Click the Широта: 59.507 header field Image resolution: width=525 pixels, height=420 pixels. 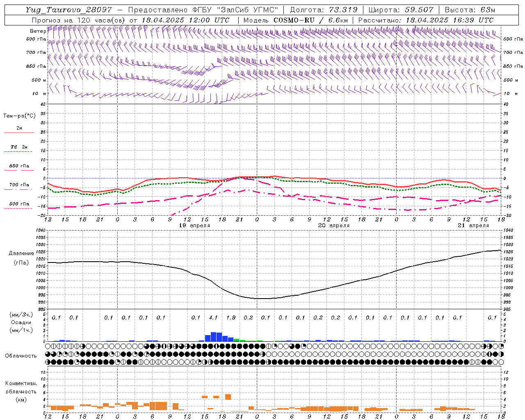(400, 10)
